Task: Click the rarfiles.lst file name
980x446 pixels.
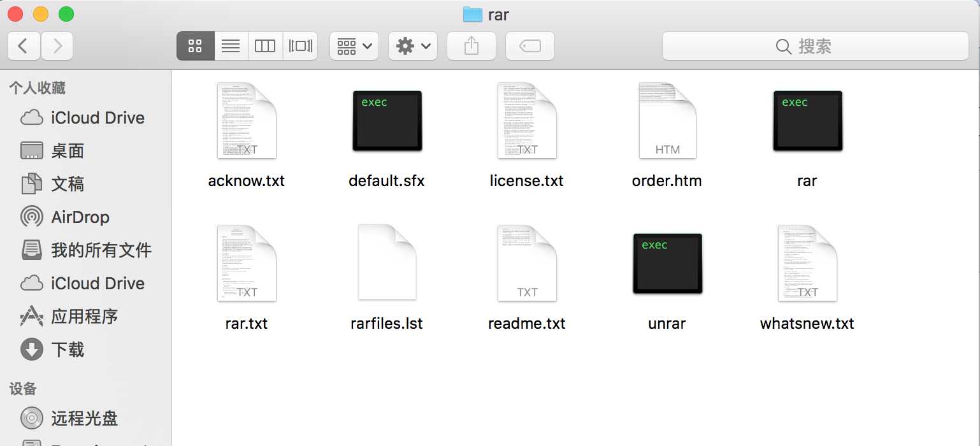Action: (x=387, y=324)
